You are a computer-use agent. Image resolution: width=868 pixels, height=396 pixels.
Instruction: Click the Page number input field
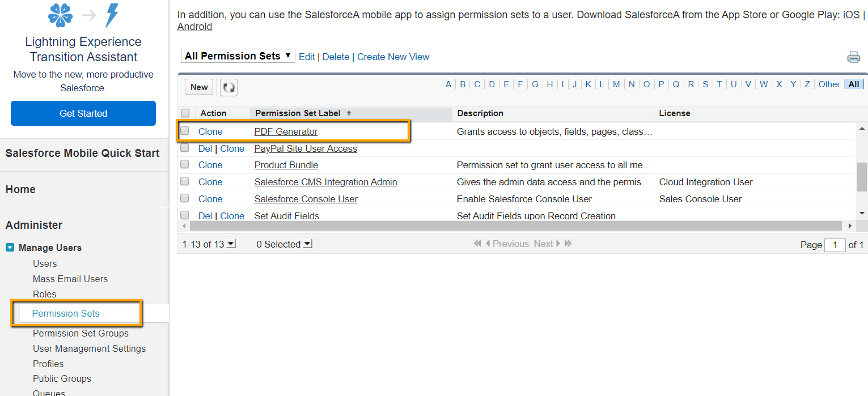[835, 245]
